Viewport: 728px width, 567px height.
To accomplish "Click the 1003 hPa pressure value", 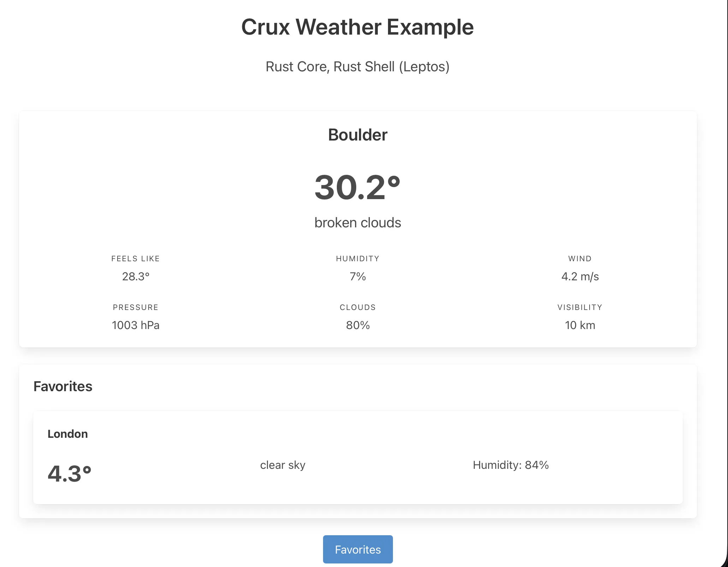I will tap(136, 325).
